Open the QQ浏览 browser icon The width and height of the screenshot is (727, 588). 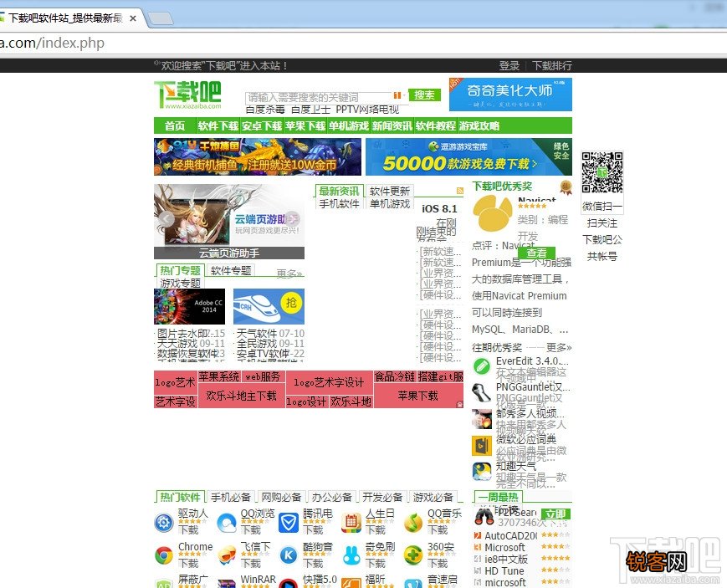click(226, 523)
